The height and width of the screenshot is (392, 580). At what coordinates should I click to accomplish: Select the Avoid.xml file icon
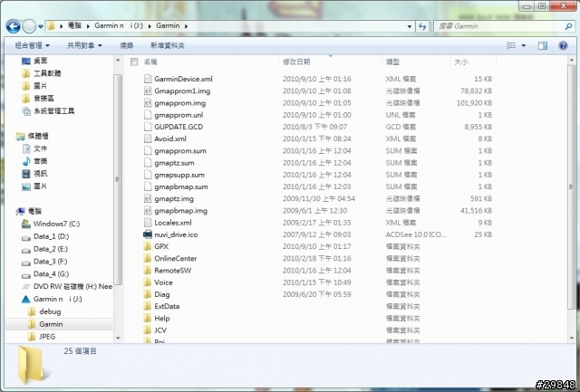148,139
